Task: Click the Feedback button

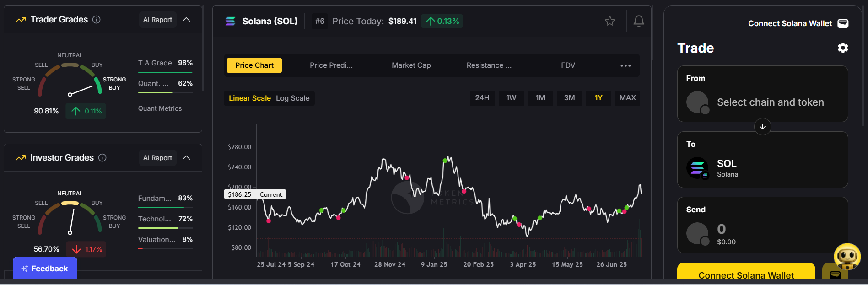Action: click(45, 269)
